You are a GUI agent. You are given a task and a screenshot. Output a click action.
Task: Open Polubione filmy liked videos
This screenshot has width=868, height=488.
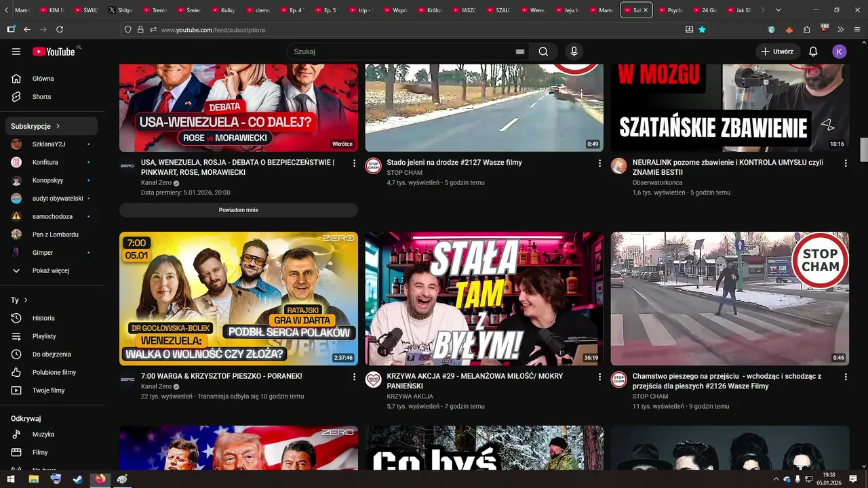(53, 372)
